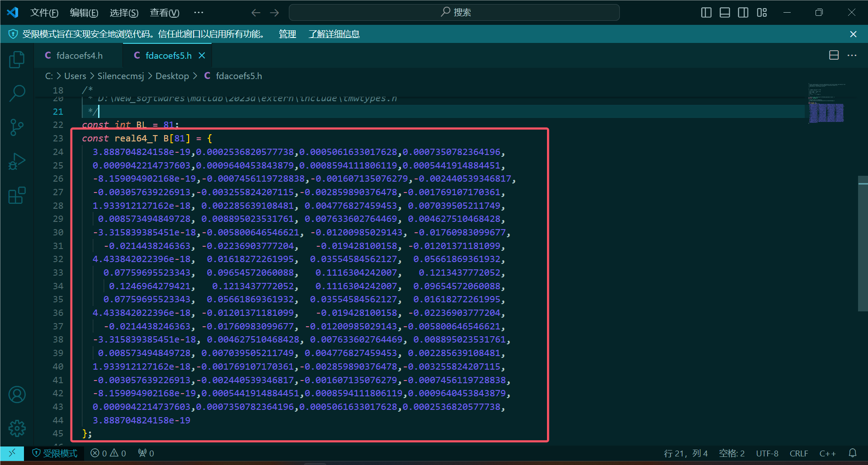
Task: Go forward with the right arrow
Action: [274, 13]
